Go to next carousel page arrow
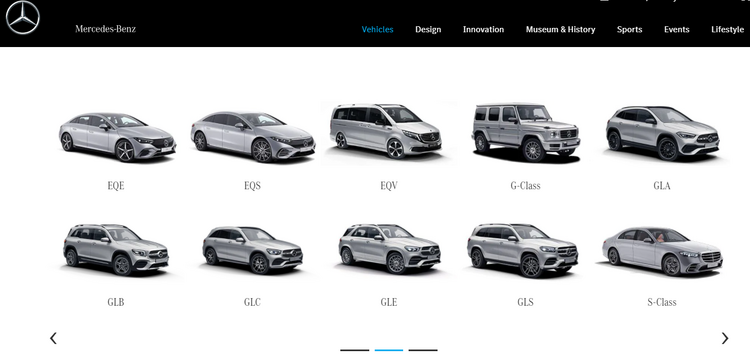Image resolution: width=750 pixels, height=361 pixels. coord(725,338)
